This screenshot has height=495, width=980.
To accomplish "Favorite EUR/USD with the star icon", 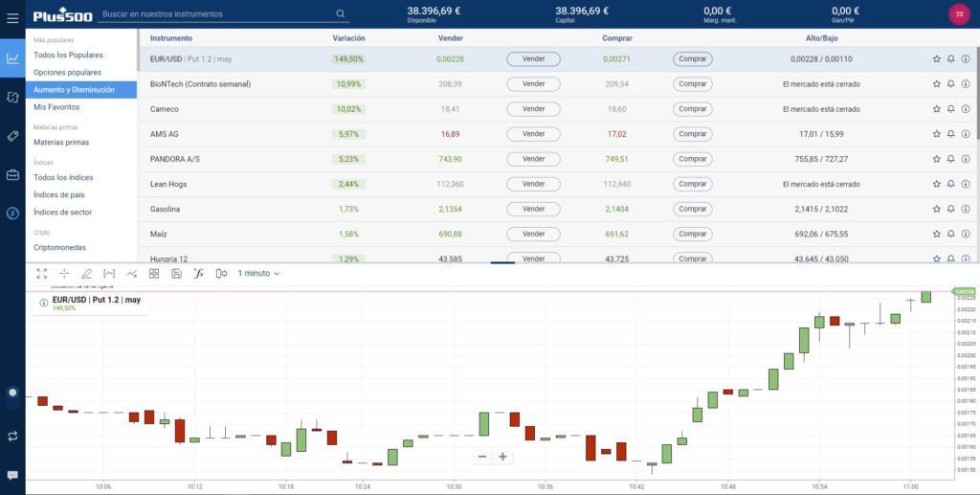I will pyautogui.click(x=936, y=58).
